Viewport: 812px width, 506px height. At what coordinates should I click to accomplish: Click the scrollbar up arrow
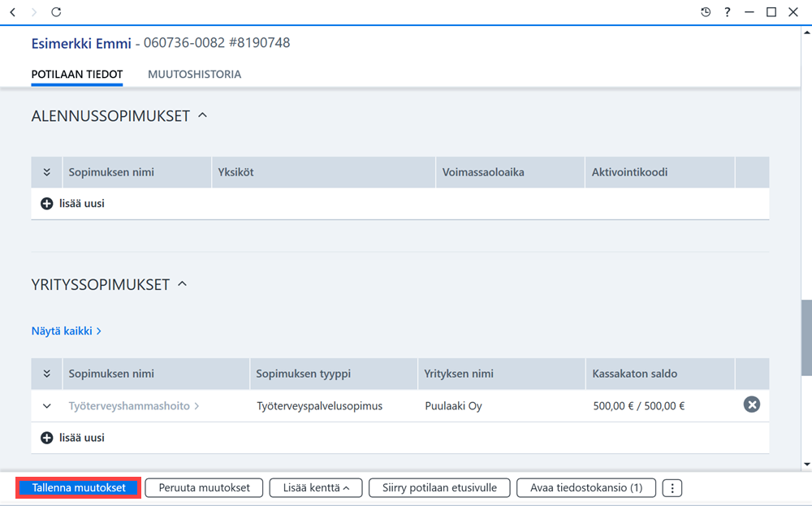(807, 32)
